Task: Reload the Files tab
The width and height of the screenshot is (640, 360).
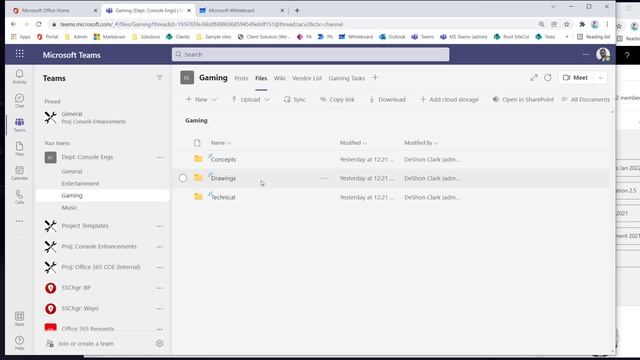Action: click(548, 78)
